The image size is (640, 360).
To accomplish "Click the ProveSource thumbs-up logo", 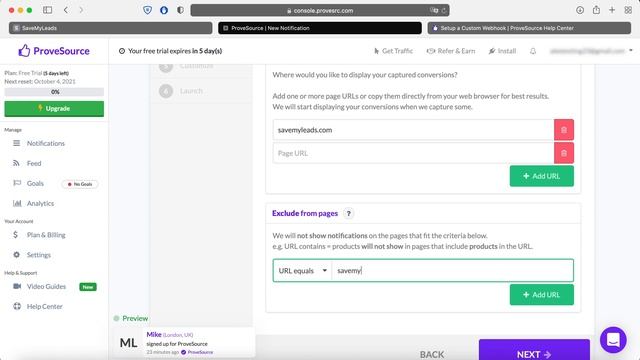I will coord(24,51).
